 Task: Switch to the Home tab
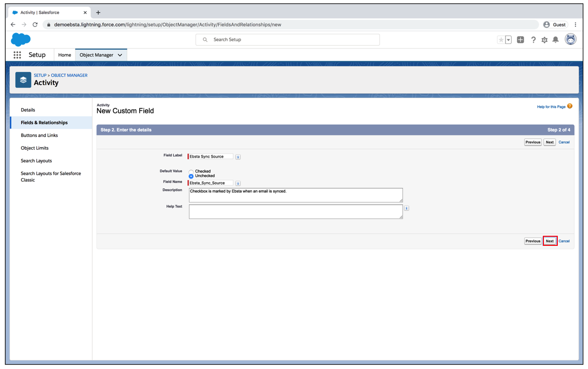coord(64,55)
